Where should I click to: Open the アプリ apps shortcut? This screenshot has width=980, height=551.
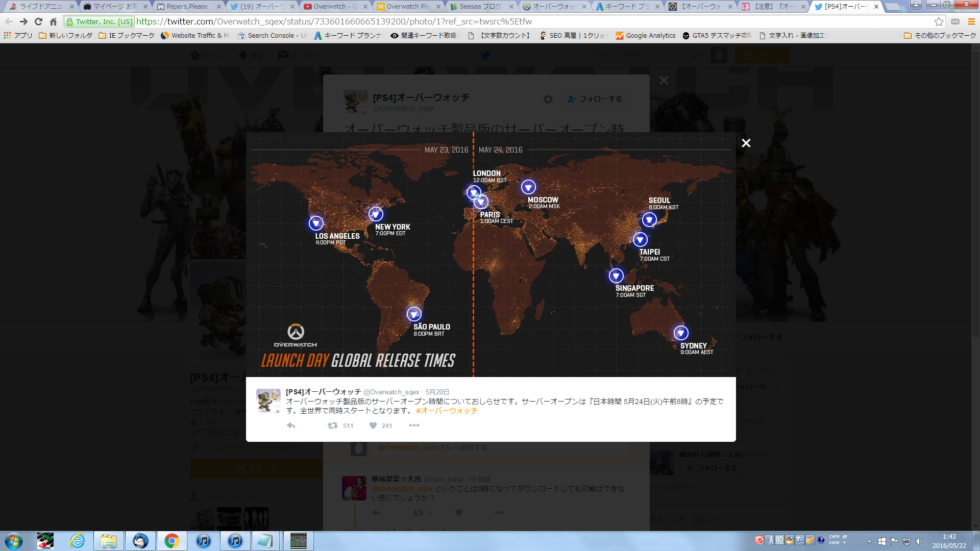point(18,35)
